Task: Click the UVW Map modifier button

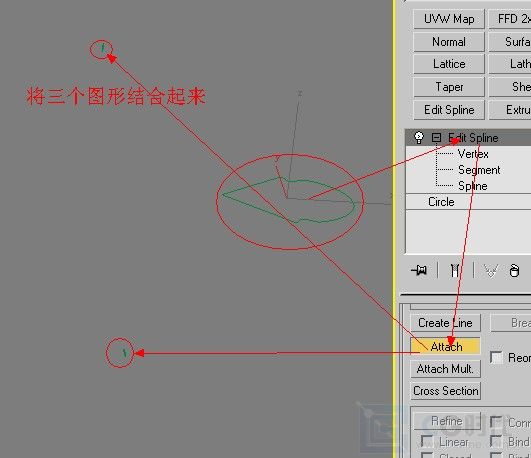Action: [x=449, y=19]
